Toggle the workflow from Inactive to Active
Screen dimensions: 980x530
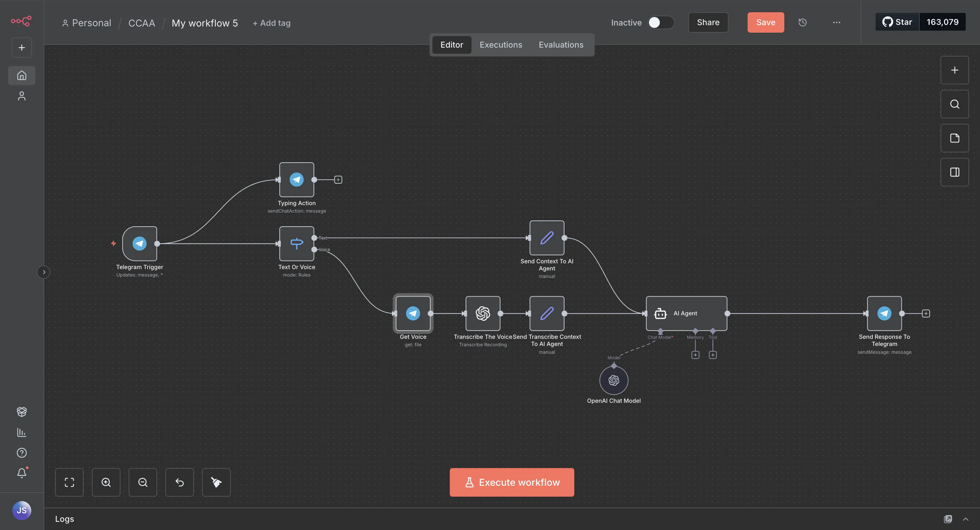(661, 22)
